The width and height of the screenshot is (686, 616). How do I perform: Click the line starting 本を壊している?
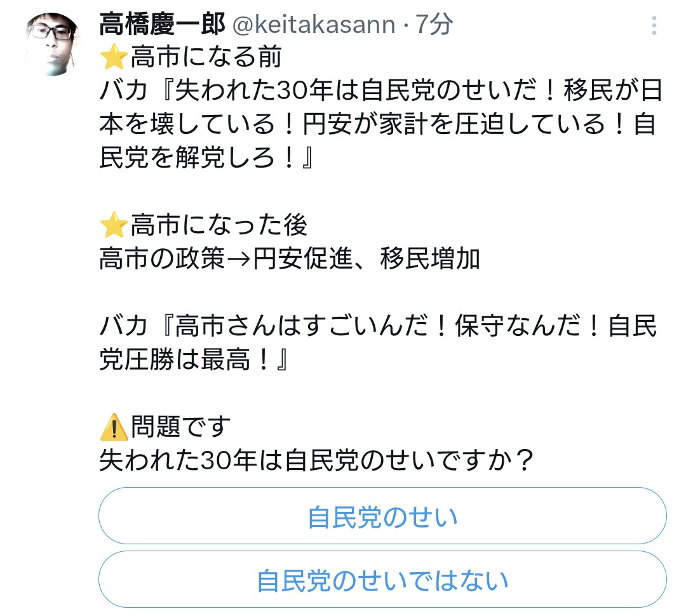click(378, 126)
